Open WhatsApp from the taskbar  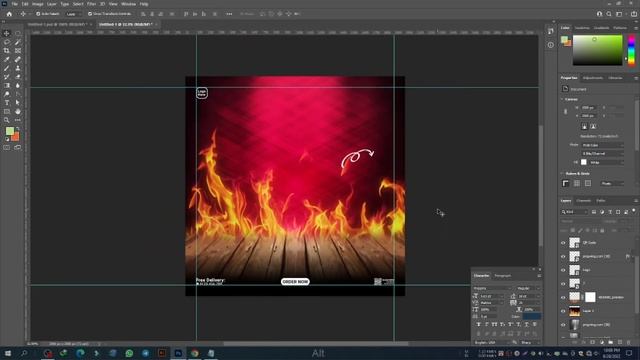[129, 353]
